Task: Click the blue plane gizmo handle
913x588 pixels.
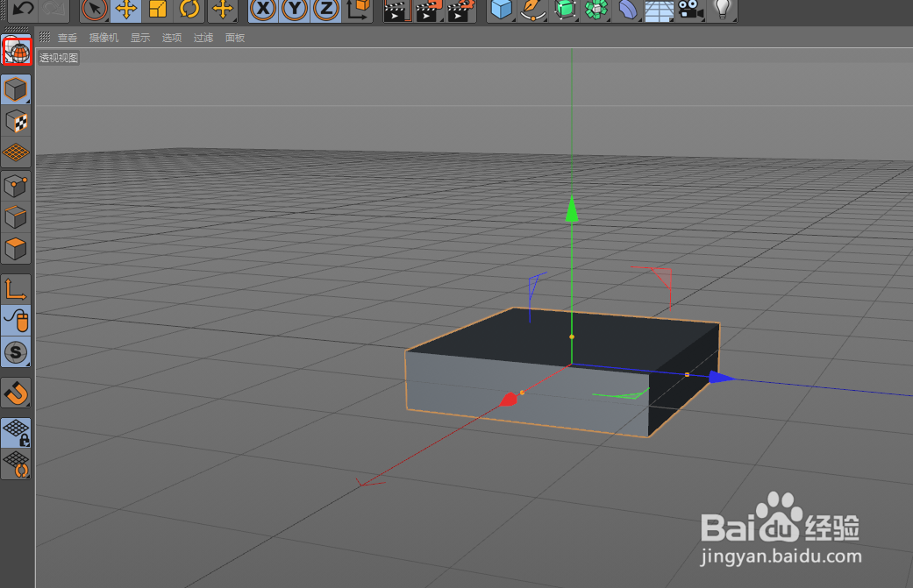Action: [x=535, y=285]
